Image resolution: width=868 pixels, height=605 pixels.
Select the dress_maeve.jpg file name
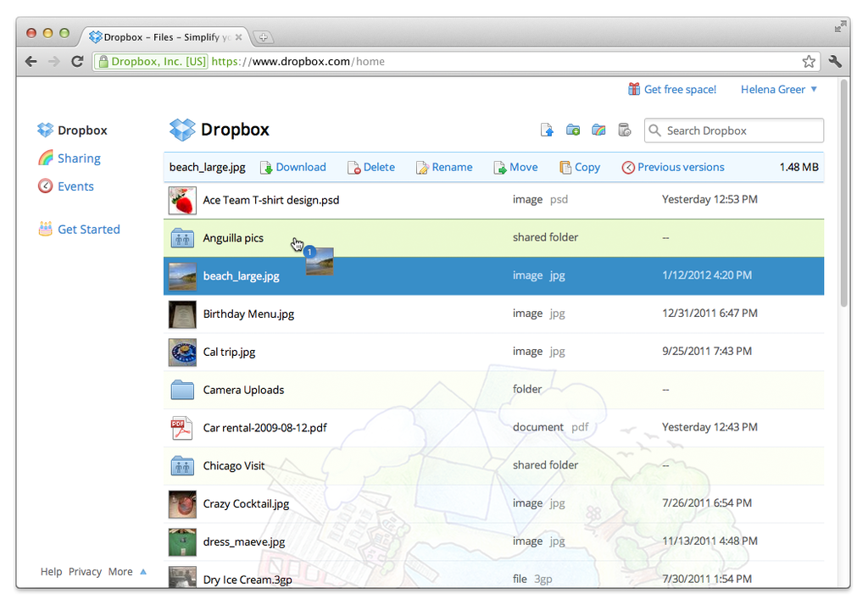click(244, 542)
